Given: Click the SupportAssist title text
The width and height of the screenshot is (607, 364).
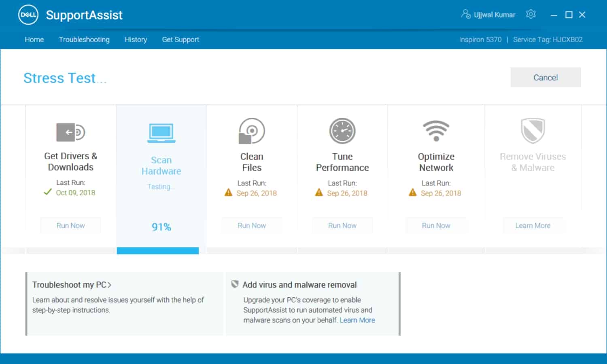Looking at the screenshot, I should tap(84, 15).
